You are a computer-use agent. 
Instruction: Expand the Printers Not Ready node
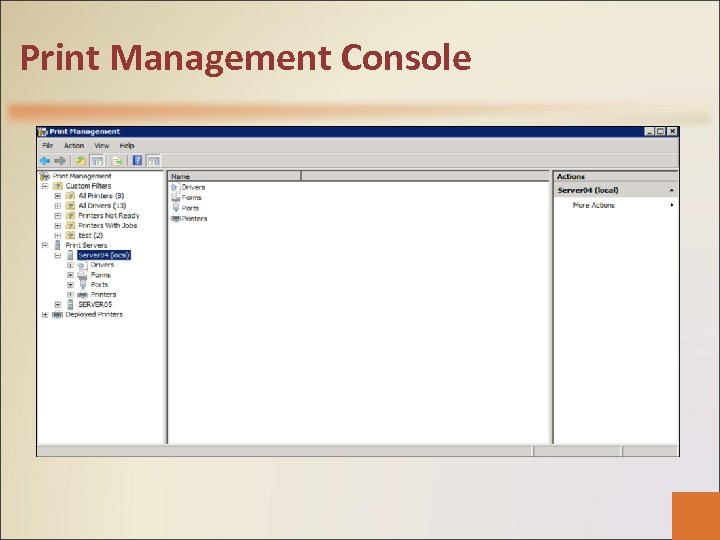(58, 216)
